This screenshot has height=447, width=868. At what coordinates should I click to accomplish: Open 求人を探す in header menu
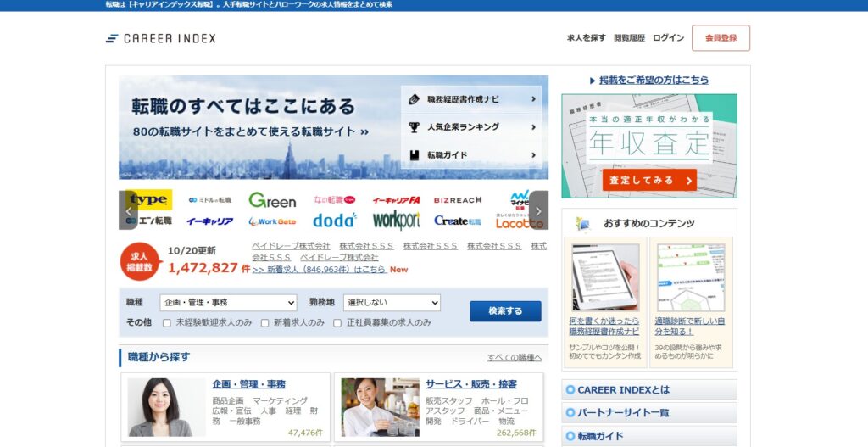(x=587, y=38)
